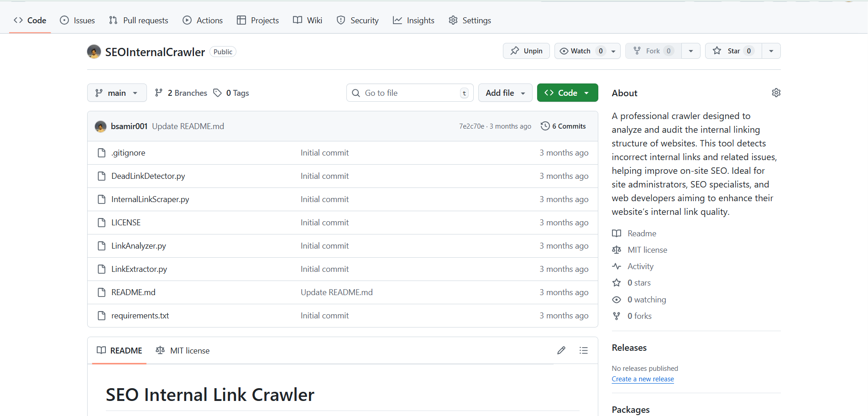Screen dimensions: 868x416
Task: Toggle Watch notifications for repository
Action: [575, 51]
